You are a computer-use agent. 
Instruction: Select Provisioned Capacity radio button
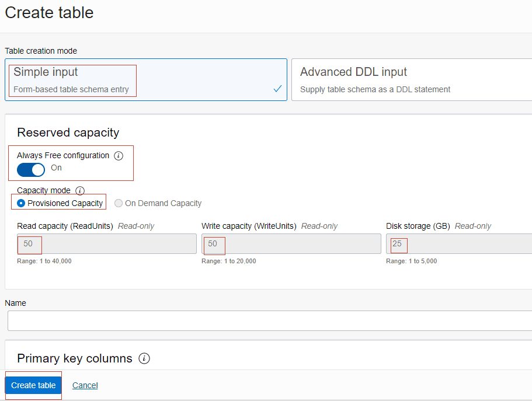coord(21,203)
